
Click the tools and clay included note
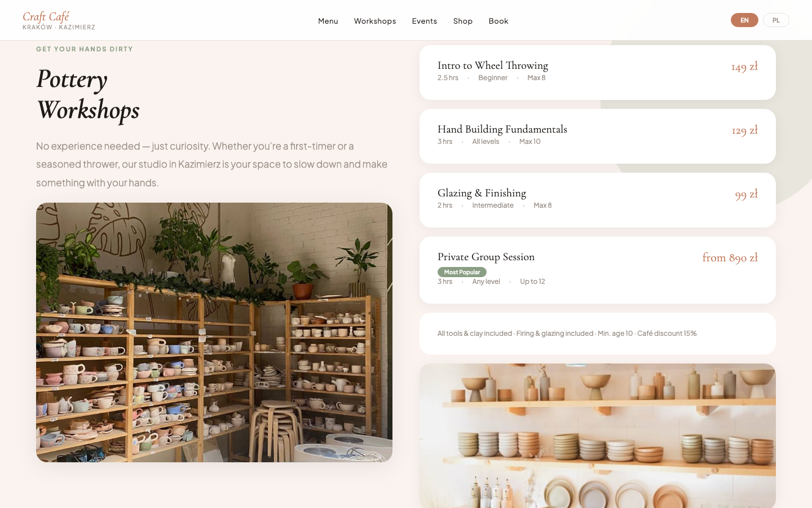click(x=567, y=334)
